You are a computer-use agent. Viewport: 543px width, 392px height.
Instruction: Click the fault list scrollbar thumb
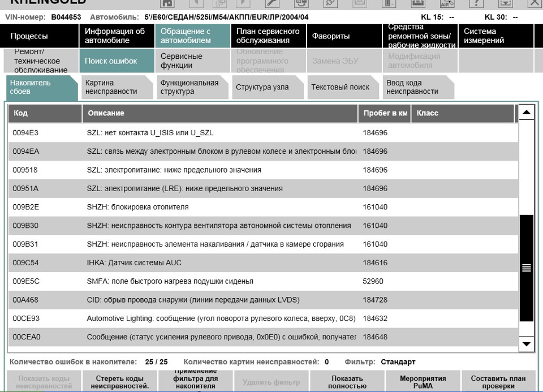coord(527,268)
